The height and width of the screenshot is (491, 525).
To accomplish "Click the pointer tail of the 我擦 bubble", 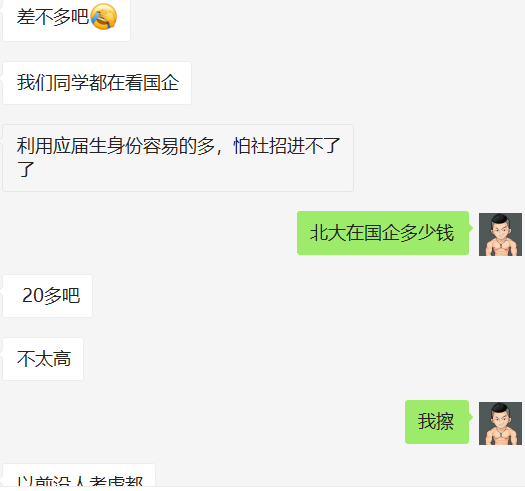I will tap(471, 417).
